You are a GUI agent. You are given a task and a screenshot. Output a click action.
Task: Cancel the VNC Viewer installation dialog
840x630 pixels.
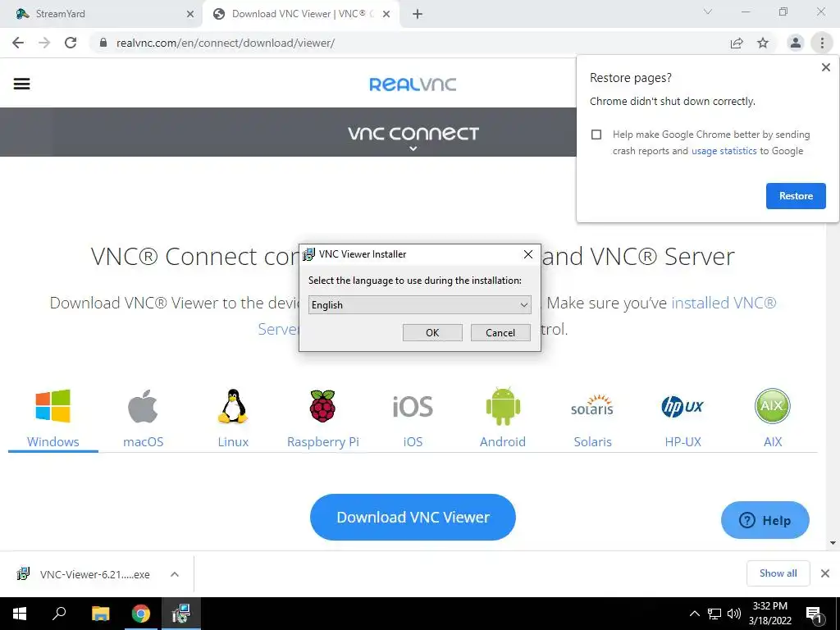(500, 333)
